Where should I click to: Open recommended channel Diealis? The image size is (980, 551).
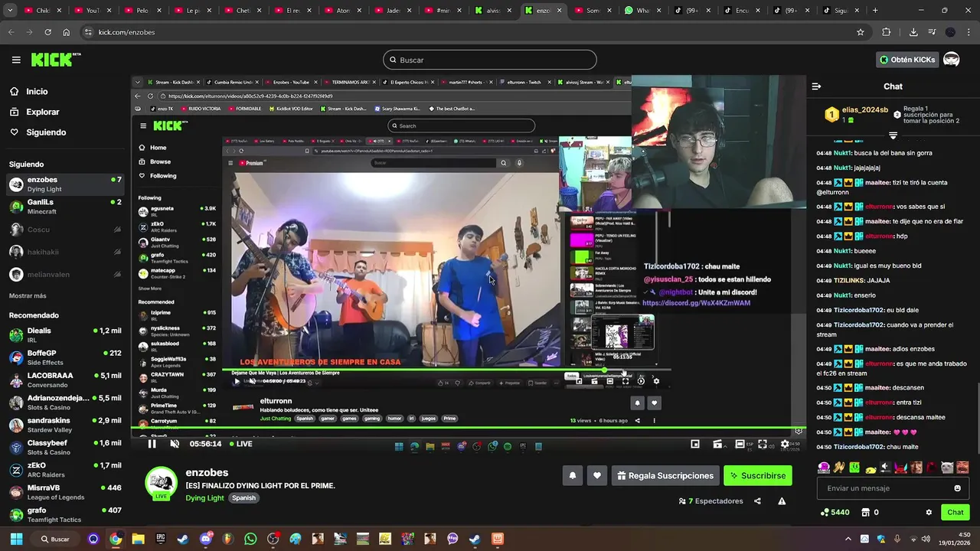pyautogui.click(x=65, y=335)
